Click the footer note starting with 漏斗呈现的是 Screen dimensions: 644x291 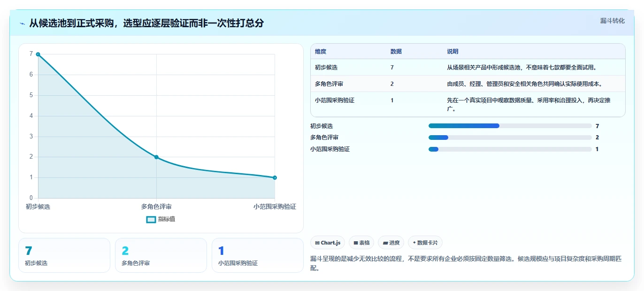pyautogui.click(x=466, y=263)
